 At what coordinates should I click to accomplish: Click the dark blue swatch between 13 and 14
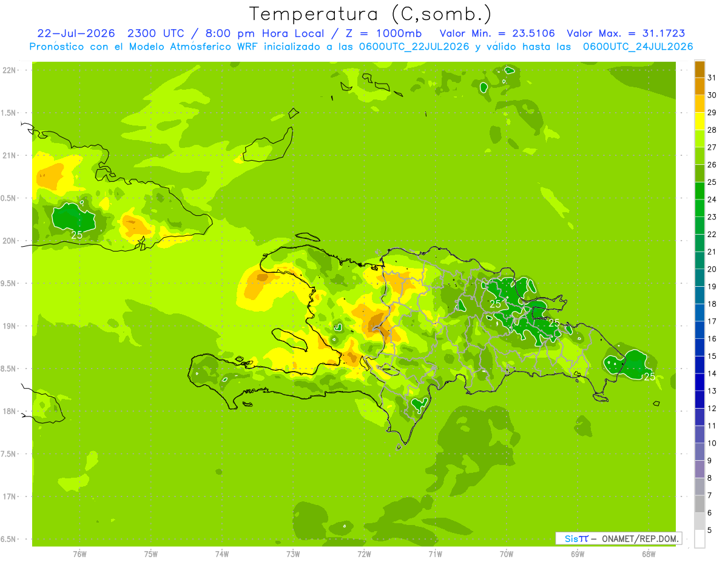(699, 382)
